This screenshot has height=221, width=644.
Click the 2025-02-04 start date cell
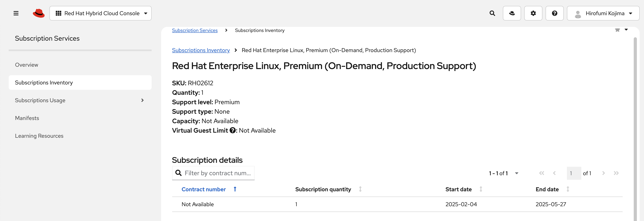pos(461,205)
